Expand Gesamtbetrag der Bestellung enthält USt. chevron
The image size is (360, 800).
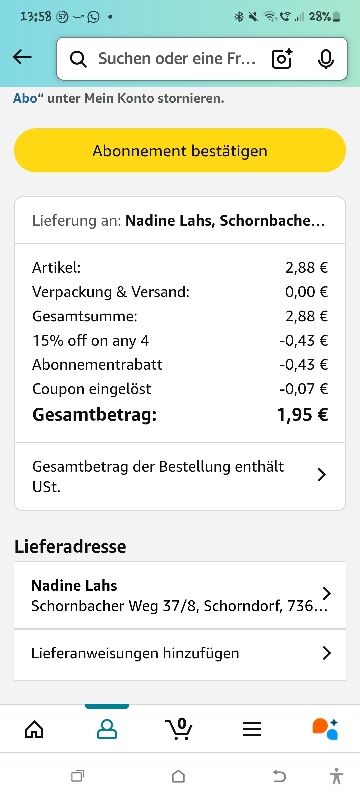[x=321, y=475]
